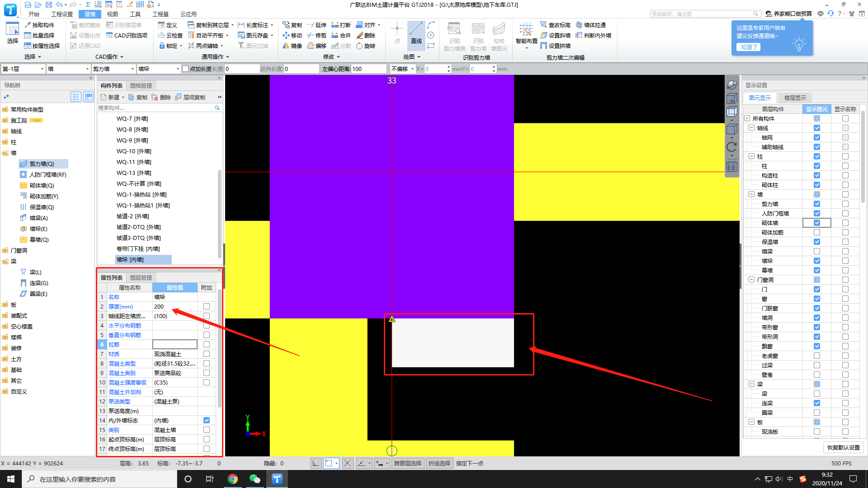This screenshot has height=488, width=868.
Task: Click 层间复制 in the component list toolbar
Action: 190,97
